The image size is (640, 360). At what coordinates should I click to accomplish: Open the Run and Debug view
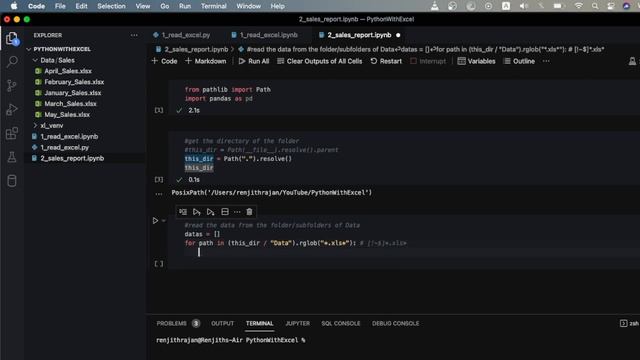[12, 109]
